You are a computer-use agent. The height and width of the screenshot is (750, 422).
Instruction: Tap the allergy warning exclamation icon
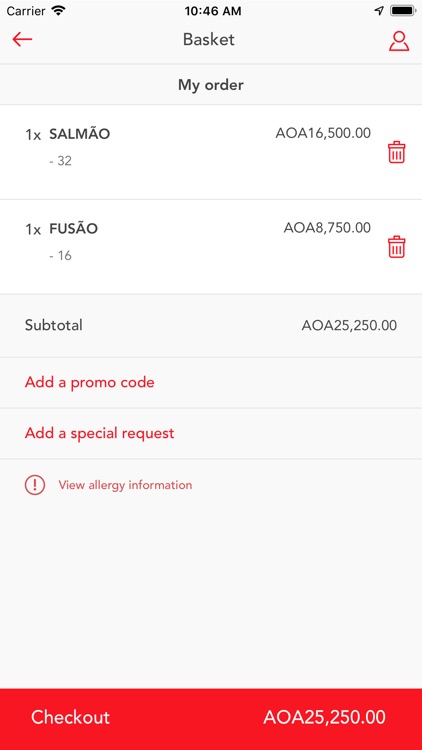click(35, 485)
